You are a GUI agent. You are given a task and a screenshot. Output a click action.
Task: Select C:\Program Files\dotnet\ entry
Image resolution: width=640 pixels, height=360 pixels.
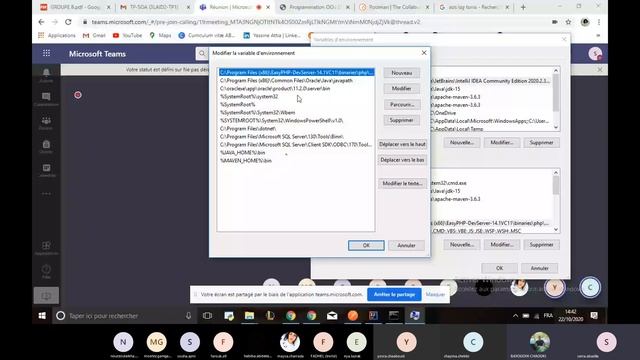(296, 129)
